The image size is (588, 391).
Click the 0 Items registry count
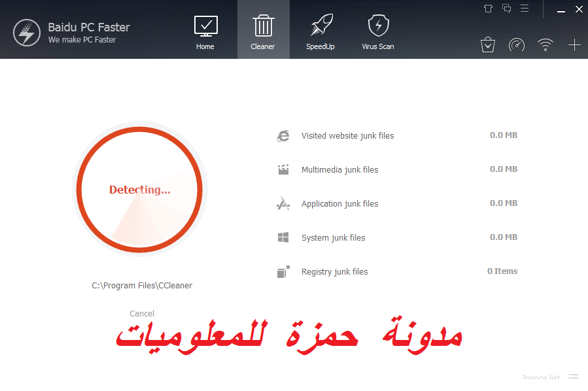tap(502, 271)
